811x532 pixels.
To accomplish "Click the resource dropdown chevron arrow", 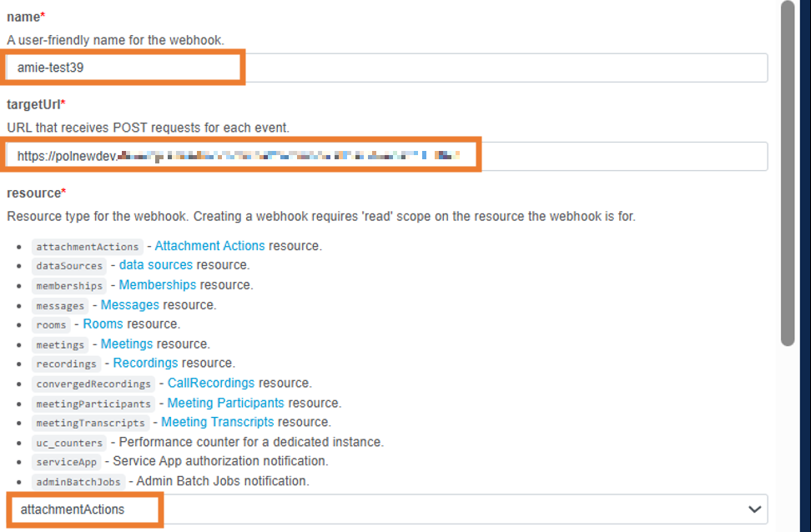I will pyautogui.click(x=755, y=509).
